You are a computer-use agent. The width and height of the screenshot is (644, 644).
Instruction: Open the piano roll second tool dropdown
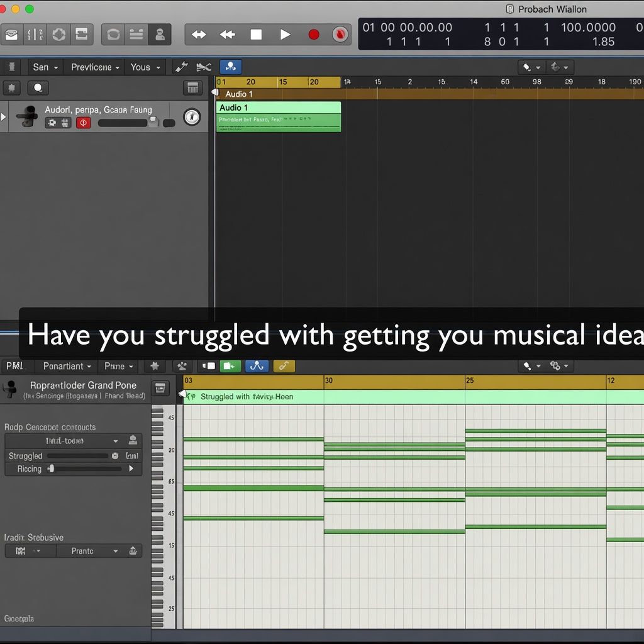point(560,366)
